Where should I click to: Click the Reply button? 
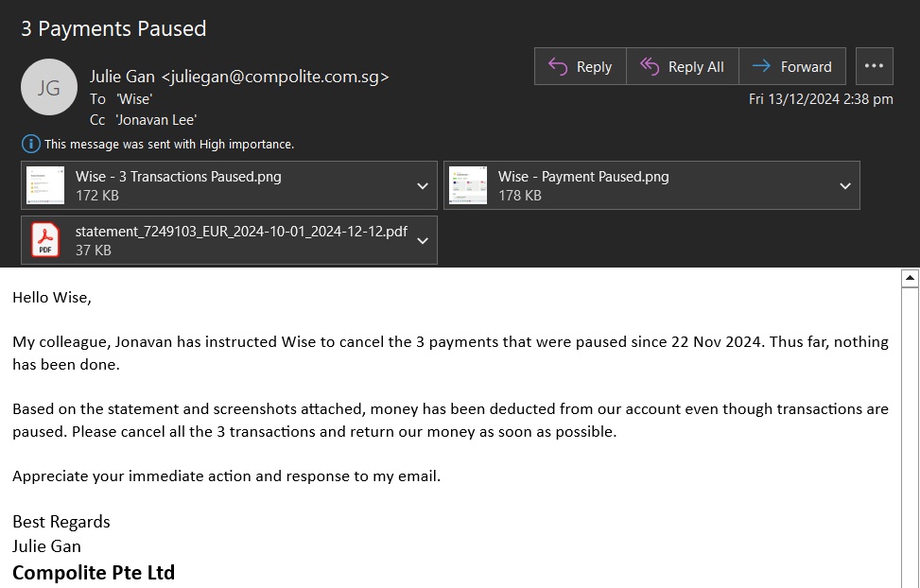(581, 66)
